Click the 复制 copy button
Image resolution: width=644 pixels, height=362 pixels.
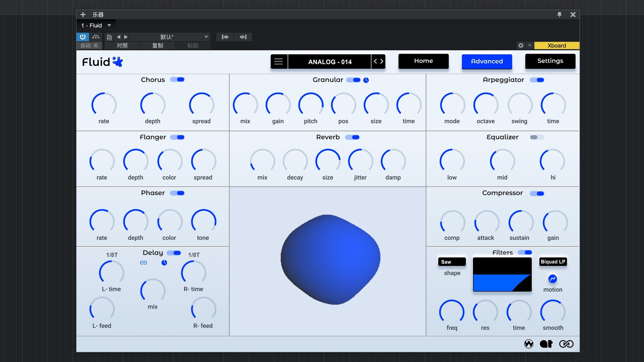click(158, 46)
